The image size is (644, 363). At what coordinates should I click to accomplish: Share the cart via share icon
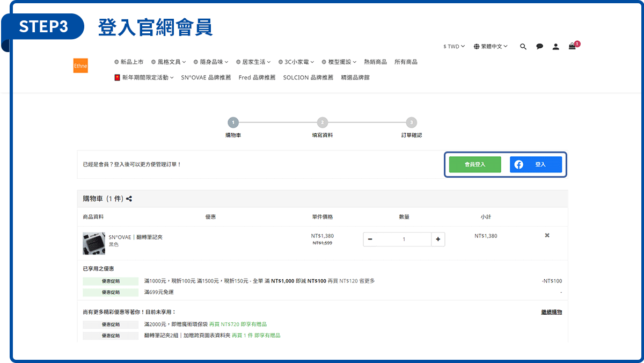(129, 199)
